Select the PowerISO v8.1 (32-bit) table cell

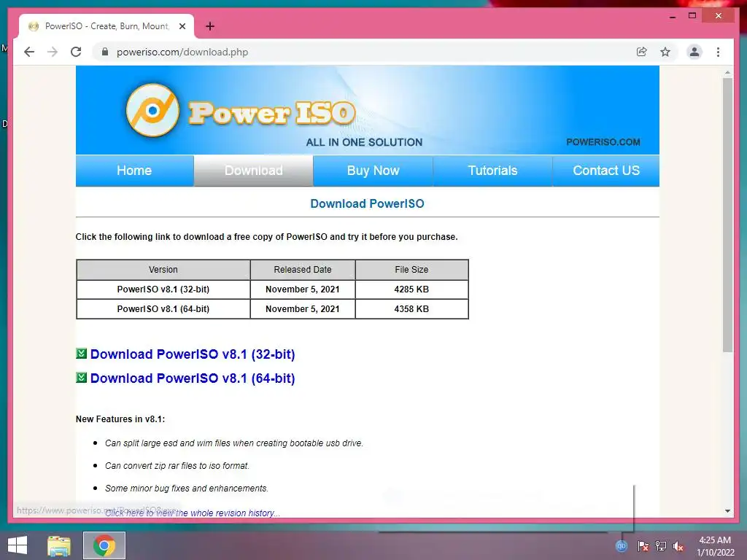click(x=163, y=289)
